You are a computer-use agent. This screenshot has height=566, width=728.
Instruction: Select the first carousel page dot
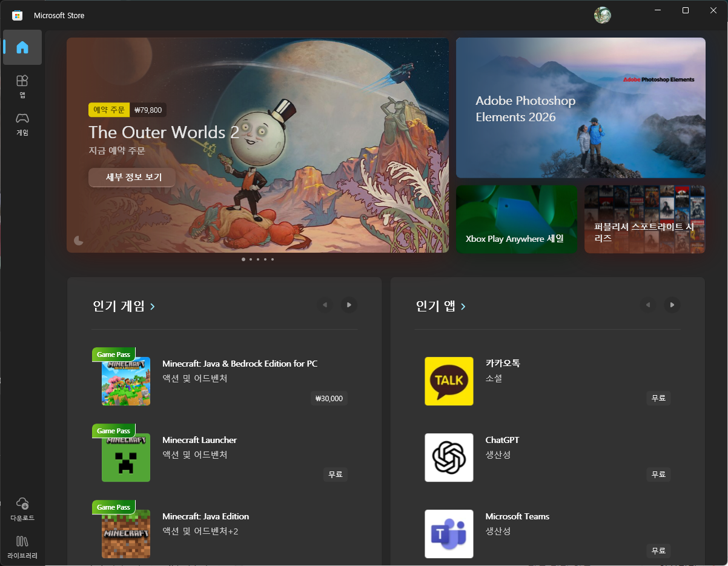[243, 259]
